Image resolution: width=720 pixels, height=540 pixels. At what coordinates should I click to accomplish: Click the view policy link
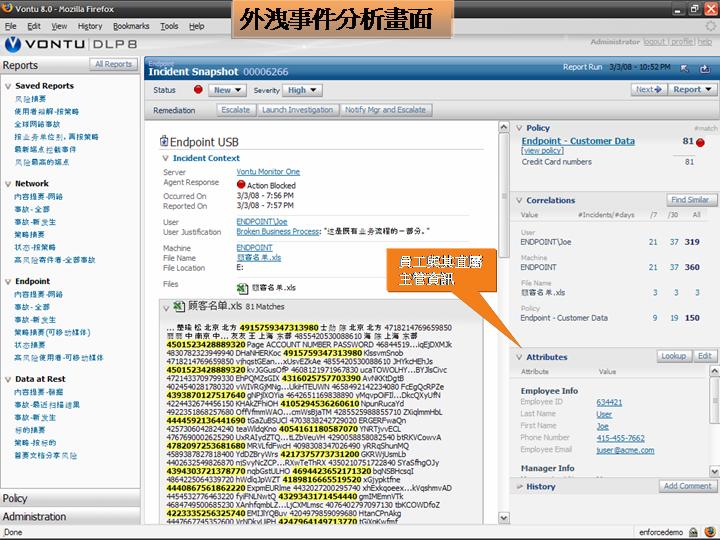click(542, 151)
